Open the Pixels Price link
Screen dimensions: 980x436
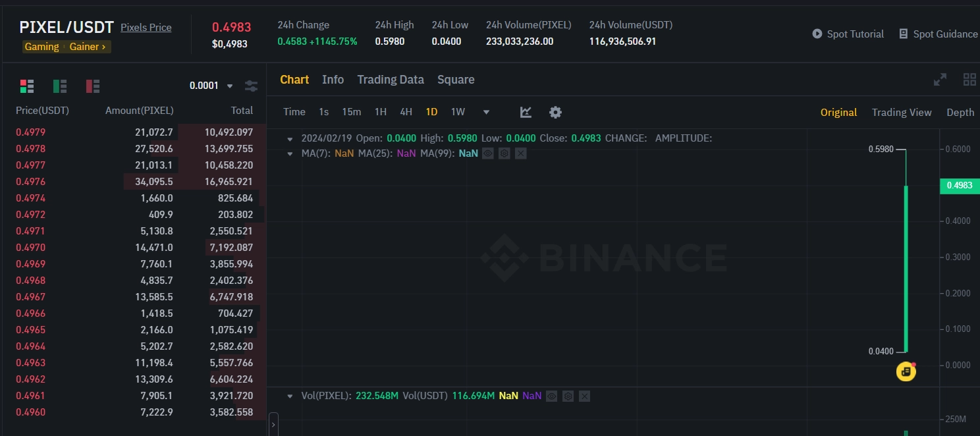pyautogui.click(x=146, y=27)
